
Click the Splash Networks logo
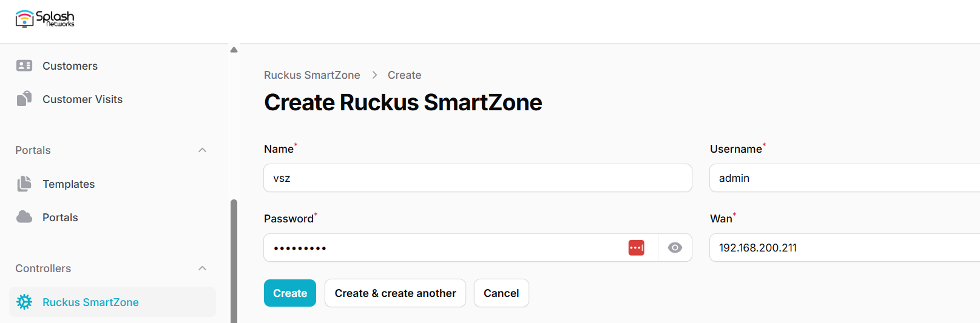click(45, 19)
